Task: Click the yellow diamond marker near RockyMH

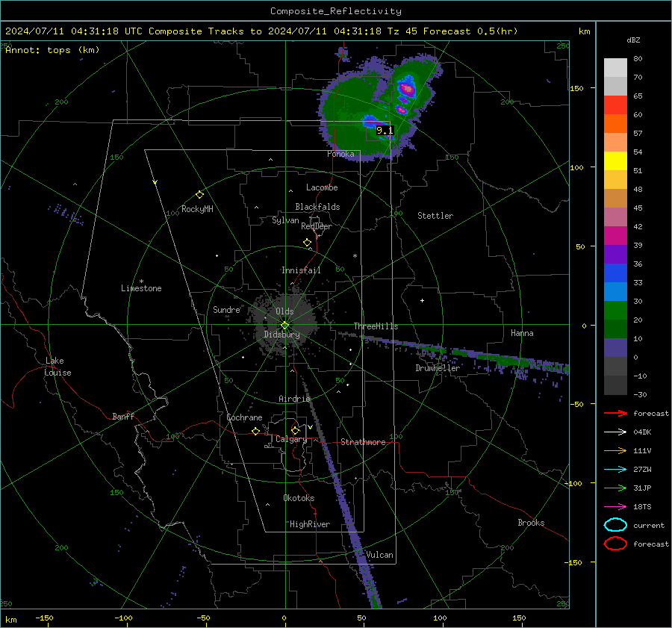Action: (x=199, y=195)
